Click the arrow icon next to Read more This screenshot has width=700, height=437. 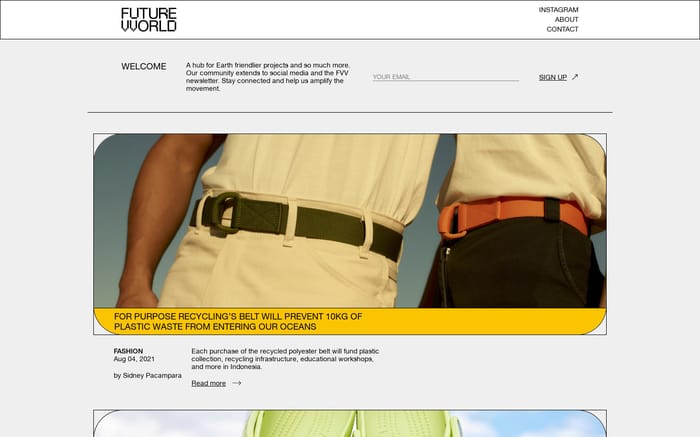tap(237, 383)
